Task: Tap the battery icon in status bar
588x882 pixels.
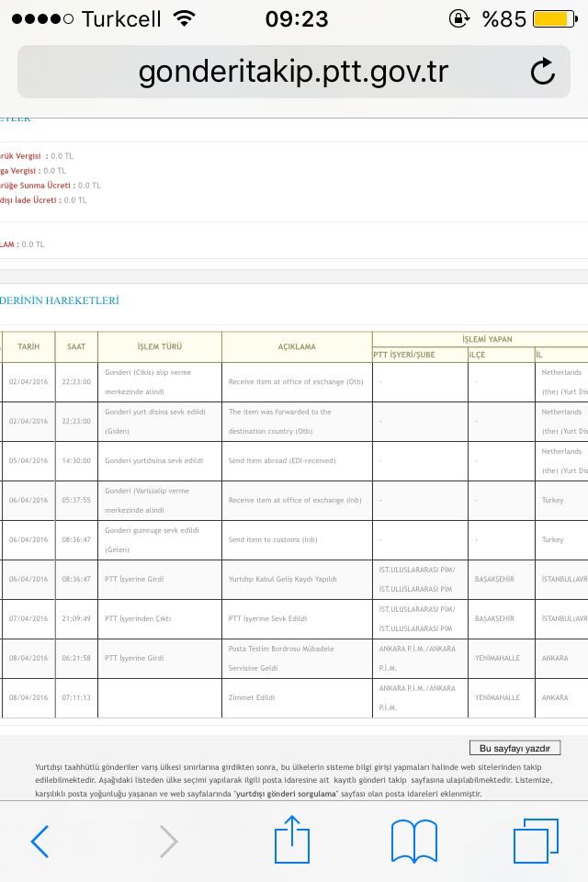Action: 555,19
